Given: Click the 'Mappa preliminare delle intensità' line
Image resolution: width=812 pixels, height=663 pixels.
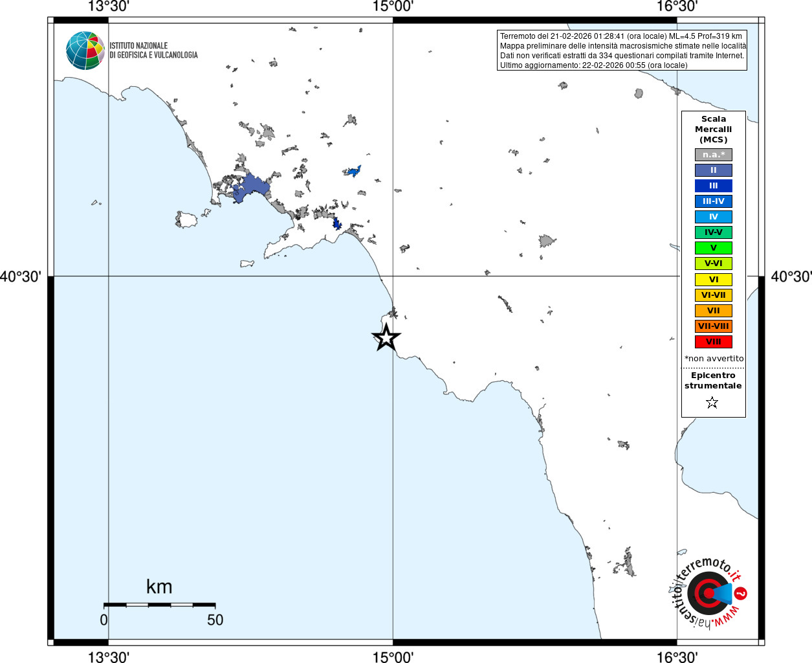Looking at the screenshot, I should (623, 46).
